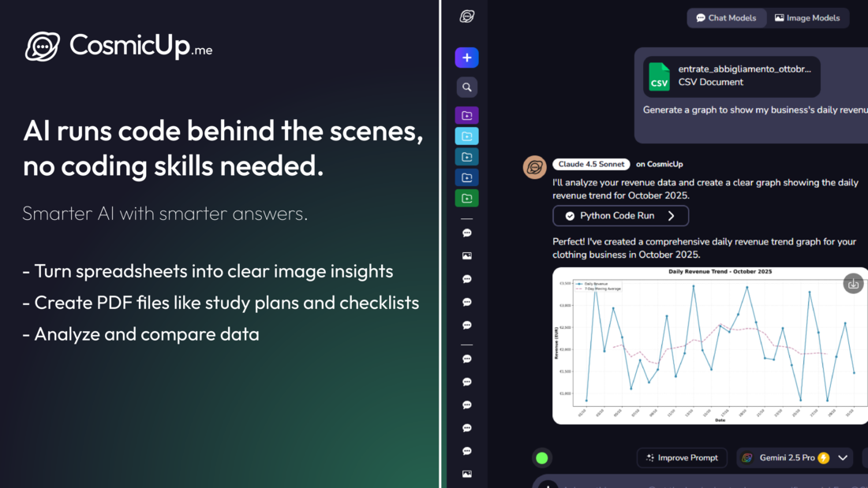The width and height of the screenshot is (868, 488).
Task: Download the revenue trend graph
Action: coord(853,283)
